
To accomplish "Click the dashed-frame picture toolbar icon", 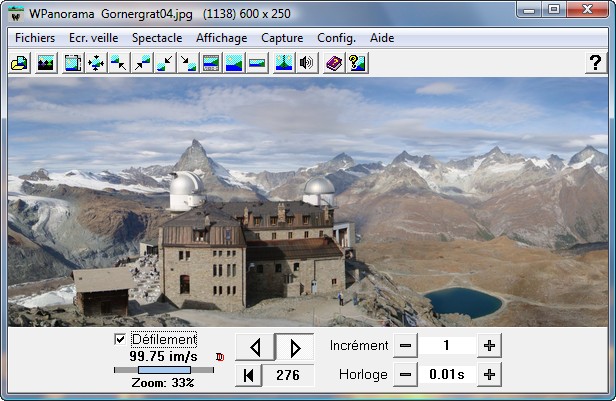I will pos(73,63).
